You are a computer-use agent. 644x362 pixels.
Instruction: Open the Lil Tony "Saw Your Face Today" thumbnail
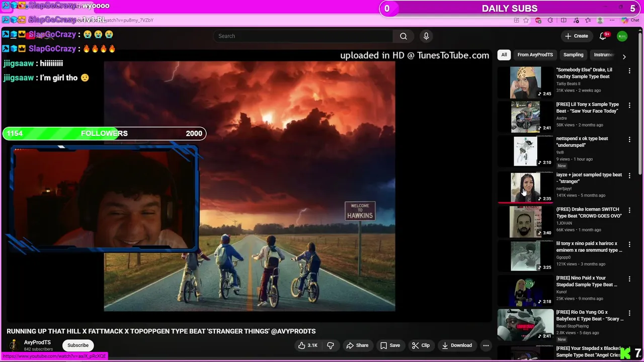(525, 117)
